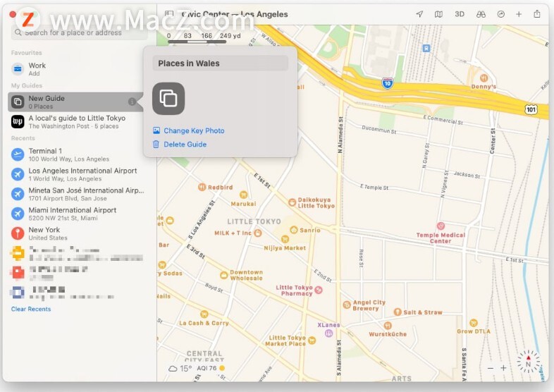Viewport: 554px width, 392px height.
Task: Click the share icon in the toolbar
Action: click(537, 14)
